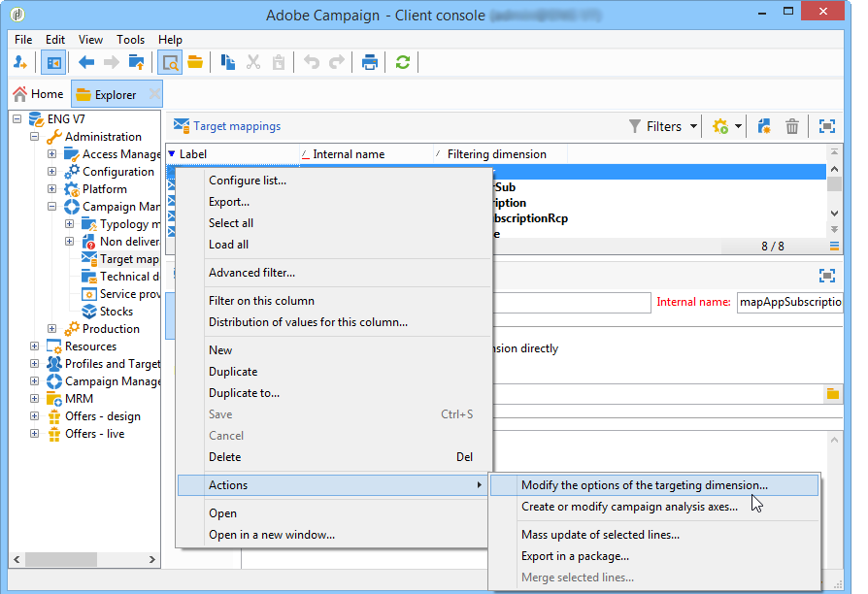Expand the Resources tree node
The height and width of the screenshot is (594, 868).
point(34,346)
